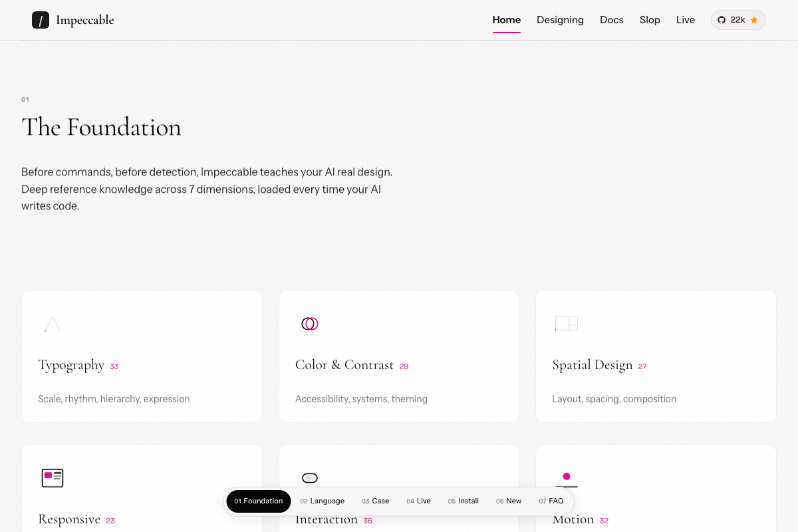Open the Slop nav item

tap(650, 20)
